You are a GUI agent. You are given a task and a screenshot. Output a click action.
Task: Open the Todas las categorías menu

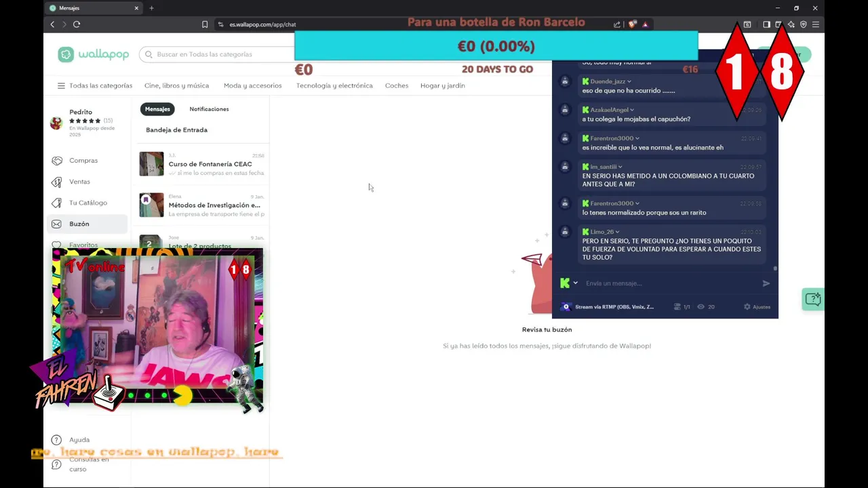tap(95, 86)
